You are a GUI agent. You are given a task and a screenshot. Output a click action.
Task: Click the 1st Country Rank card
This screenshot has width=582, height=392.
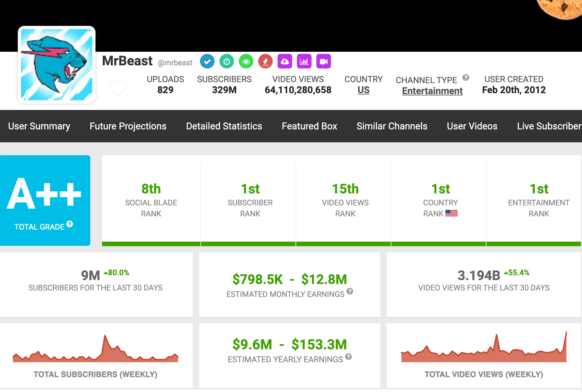[x=439, y=201]
